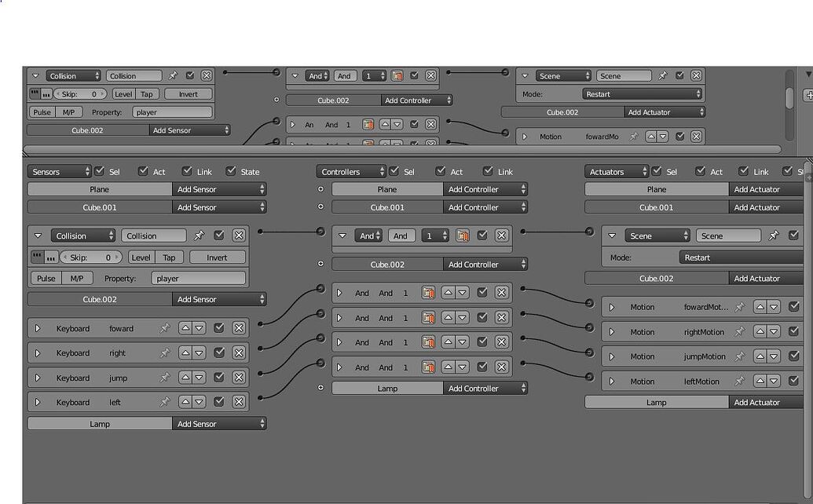Toggle Controllers Sel checkbox
The width and height of the screenshot is (813, 504).
[394, 171]
